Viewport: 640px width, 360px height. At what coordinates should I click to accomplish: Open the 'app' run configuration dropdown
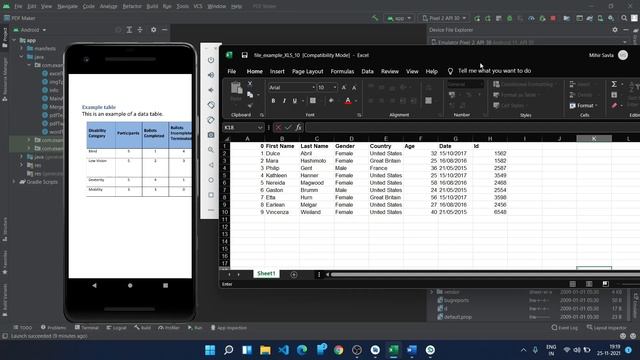tap(399, 18)
